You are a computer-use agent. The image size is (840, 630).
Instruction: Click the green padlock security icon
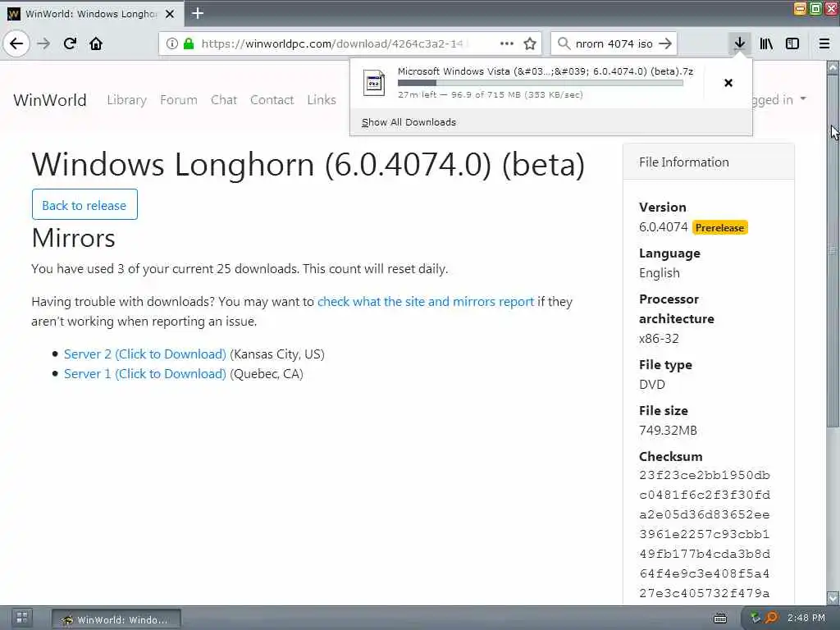[x=189, y=43]
